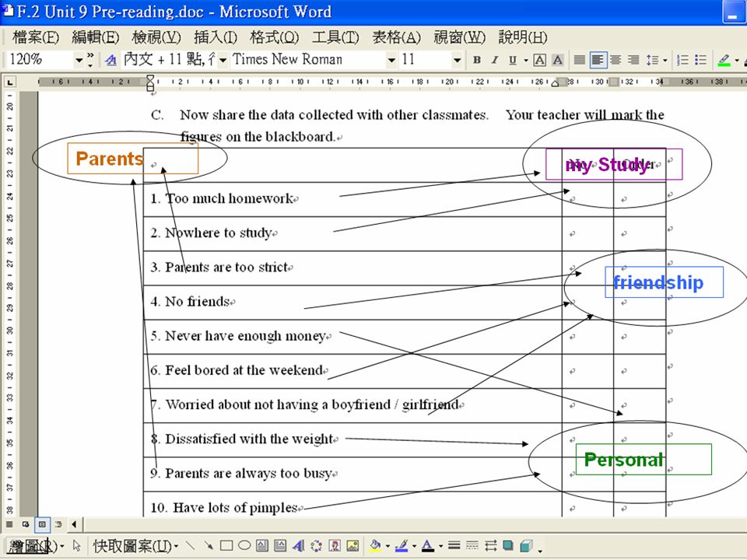
Task: Apply character shading button
Action: [557, 60]
